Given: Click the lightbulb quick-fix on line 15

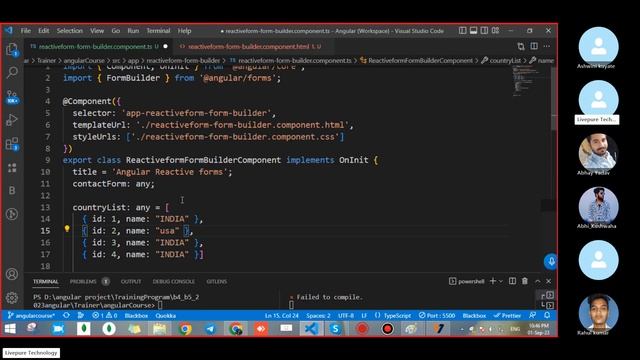Looking at the screenshot, I should pos(67,229).
